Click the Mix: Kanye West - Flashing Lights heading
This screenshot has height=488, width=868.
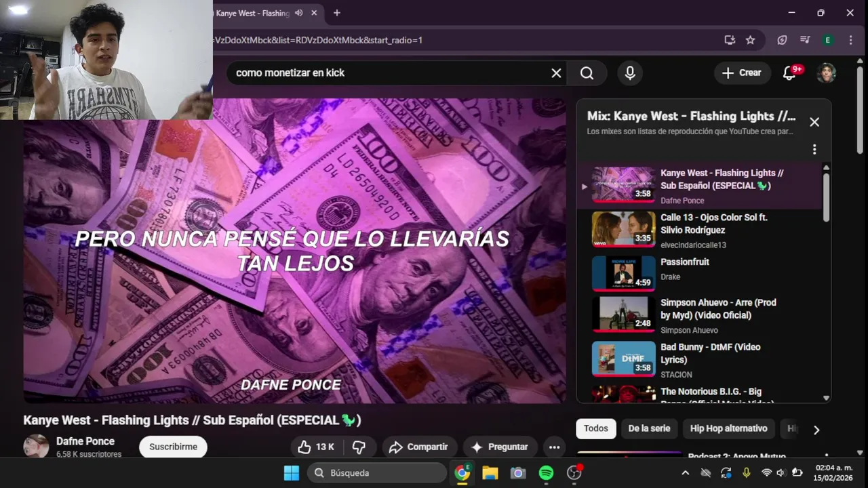[x=691, y=117]
